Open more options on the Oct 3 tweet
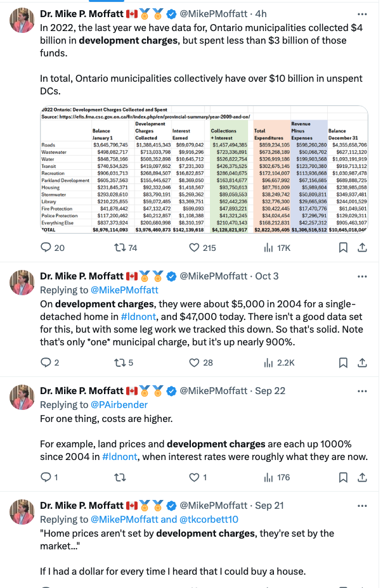The width and height of the screenshot is (383, 588). 362,276
